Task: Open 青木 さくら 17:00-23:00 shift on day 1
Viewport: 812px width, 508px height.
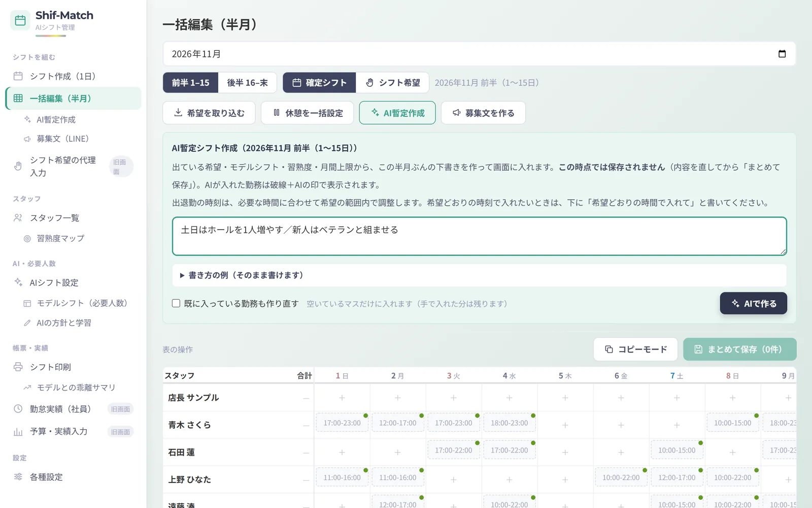Action: click(x=342, y=423)
